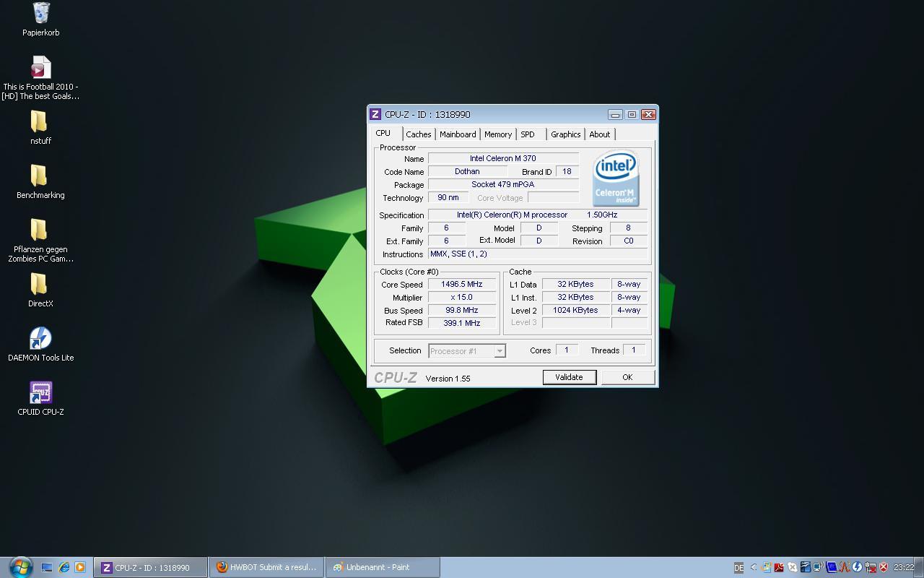The image size is (924, 578).
Task: Click the red lambda tray icon
Action: click(844, 567)
